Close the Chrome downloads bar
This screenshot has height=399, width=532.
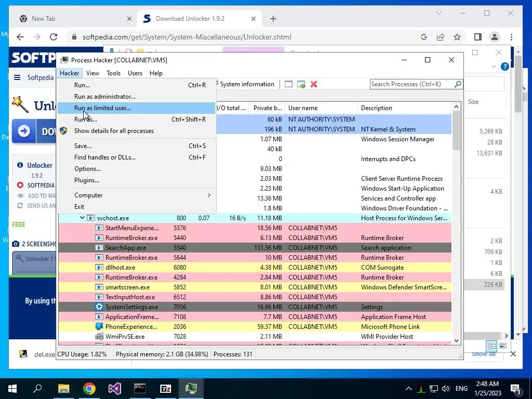pyautogui.click(x=513, y=354)
